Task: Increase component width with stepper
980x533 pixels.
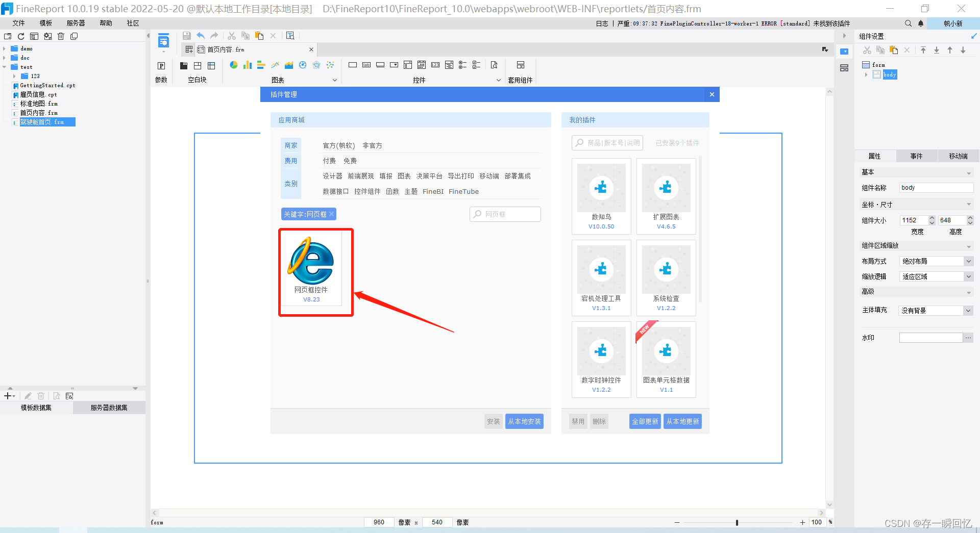Action: 932,218
